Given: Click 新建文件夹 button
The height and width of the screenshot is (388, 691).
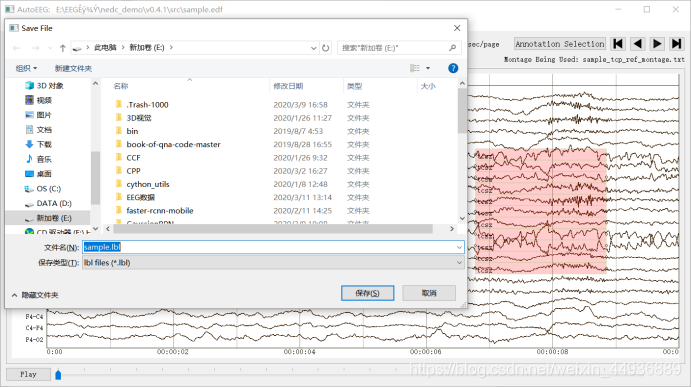Looking at the screenshot, I should tap(73, 68).
